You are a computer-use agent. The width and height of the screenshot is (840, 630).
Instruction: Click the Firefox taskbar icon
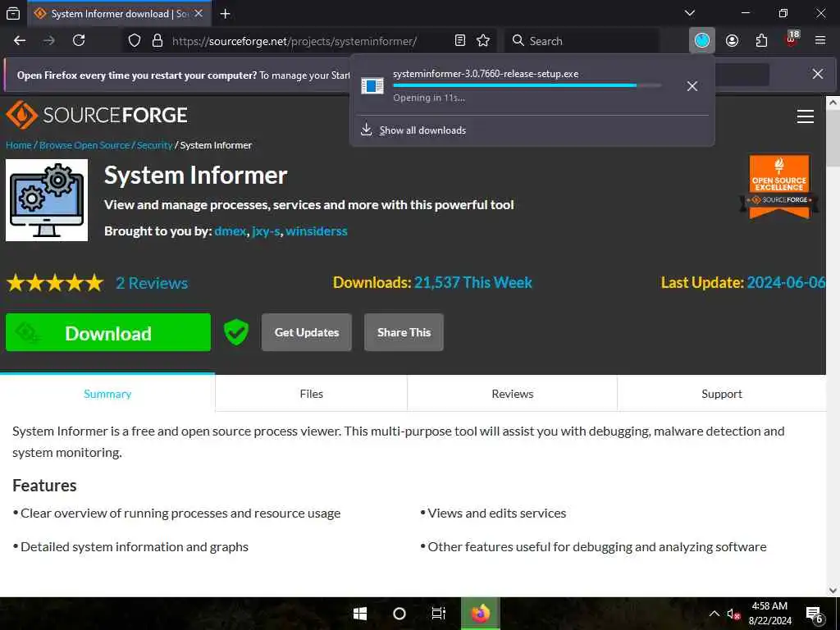pos(481,614)
